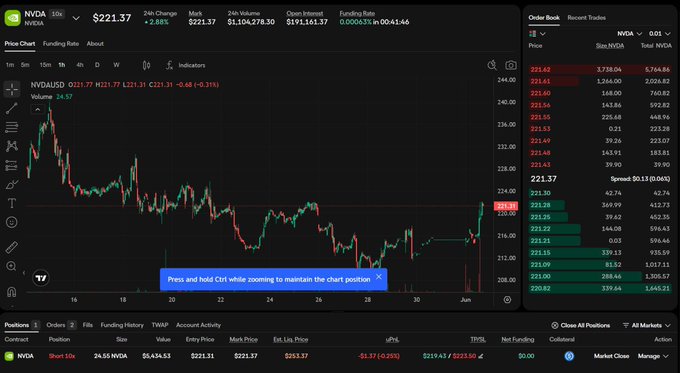Click the Size NVDA column header

click(610, 46)
